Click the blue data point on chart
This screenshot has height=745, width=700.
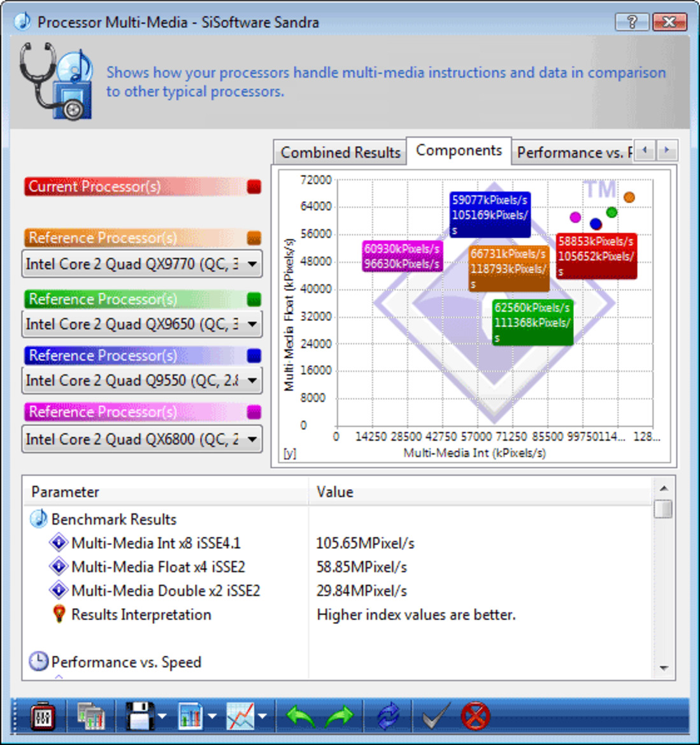click(596, 223)
